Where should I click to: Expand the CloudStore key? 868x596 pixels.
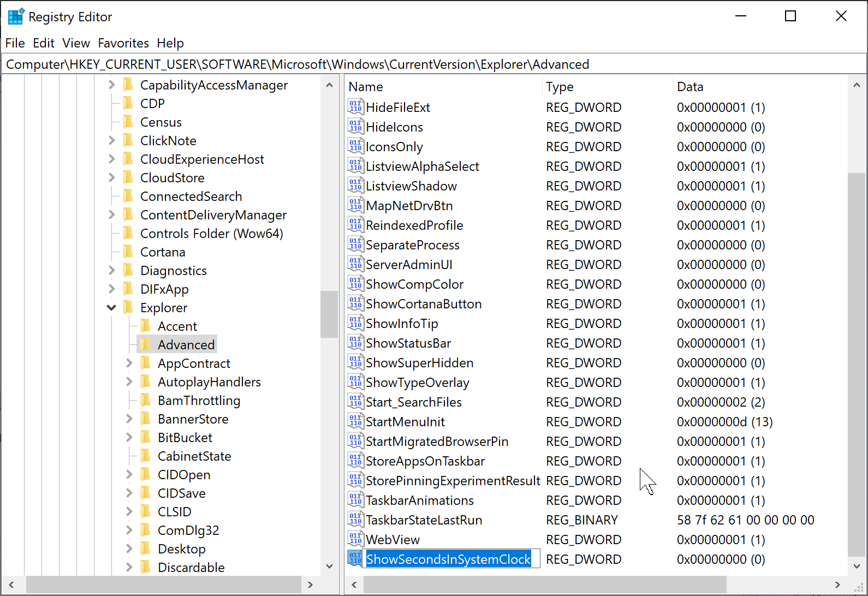111,177
